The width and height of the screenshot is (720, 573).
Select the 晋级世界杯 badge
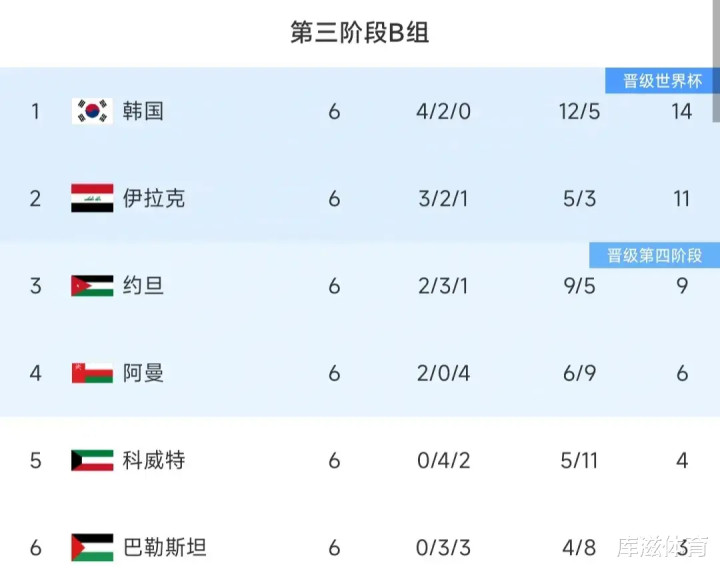pos(662,81)
